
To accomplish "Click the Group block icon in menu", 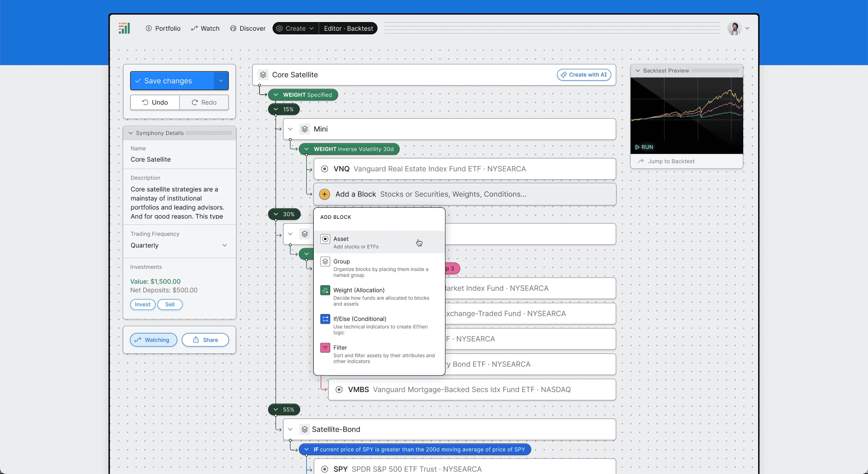I will pyautogui.click(x=325, y=262).
